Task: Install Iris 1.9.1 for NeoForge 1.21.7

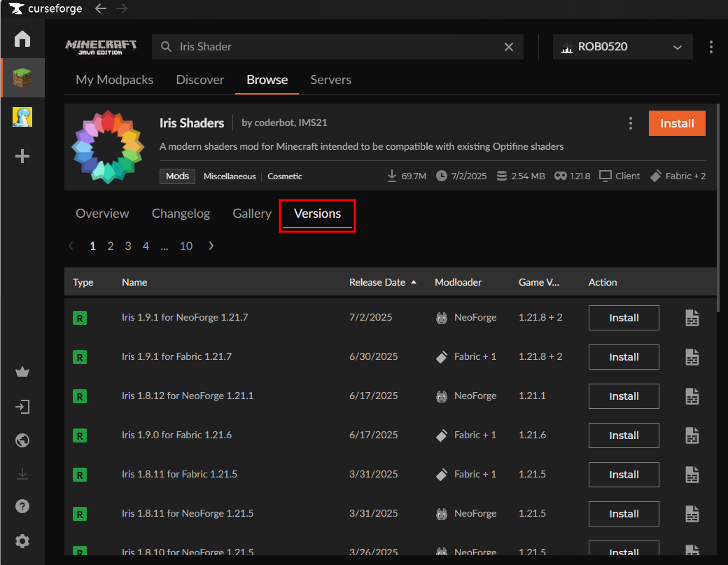Action: pyautogui.click(x=624, y=318)
